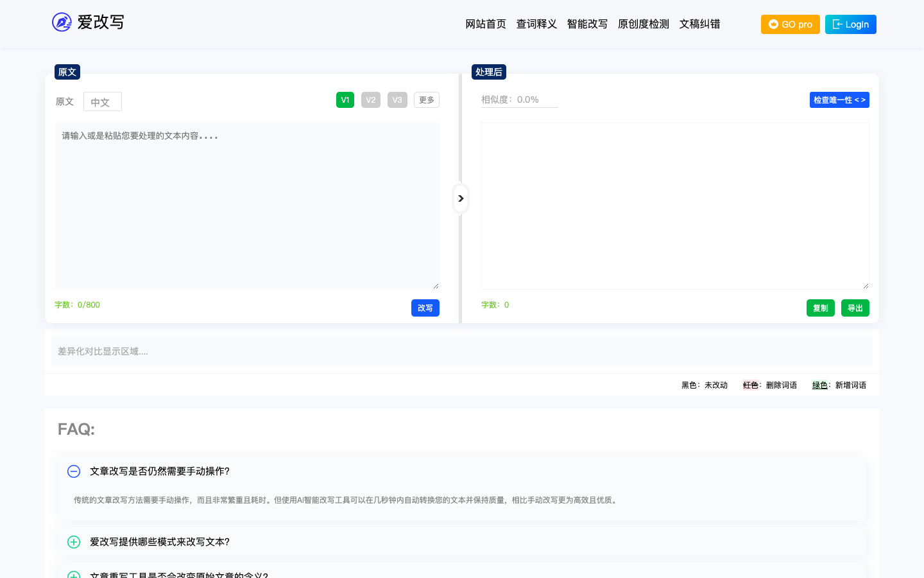This screenshot has height=578, width=924.
Task: Click the 检查唯一性 button
Action: click(839, 100)
